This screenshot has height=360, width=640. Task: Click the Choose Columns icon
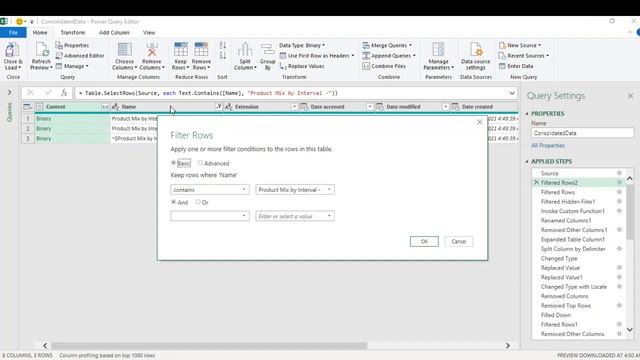tap(124, 50)
